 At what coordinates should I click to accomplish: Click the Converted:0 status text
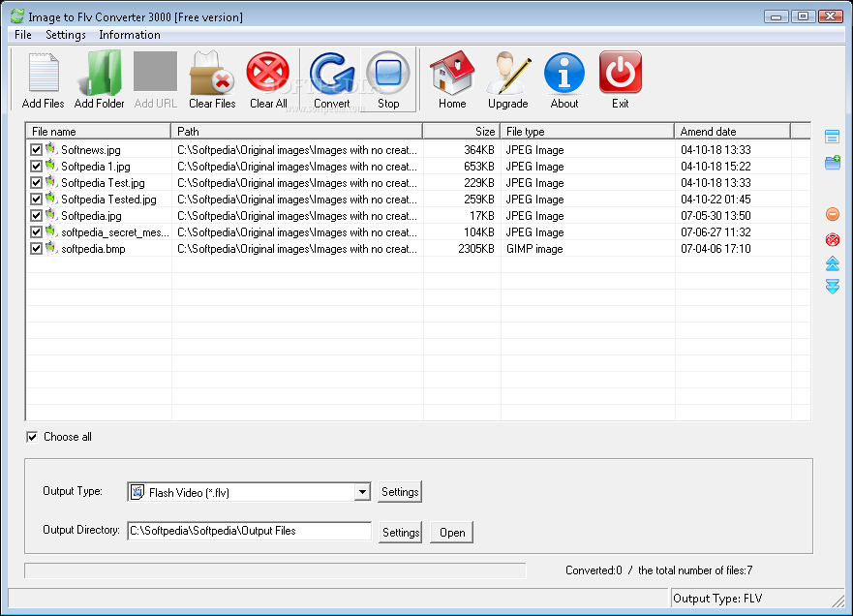(x=594, y=570)
